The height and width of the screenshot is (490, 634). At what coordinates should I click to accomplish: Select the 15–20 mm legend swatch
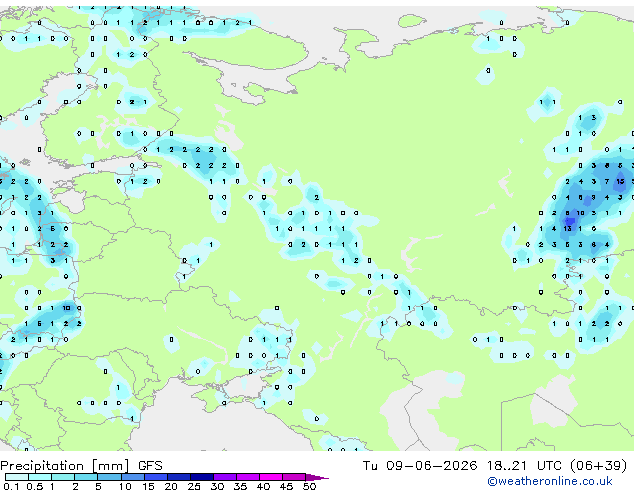tap(155, 477)
